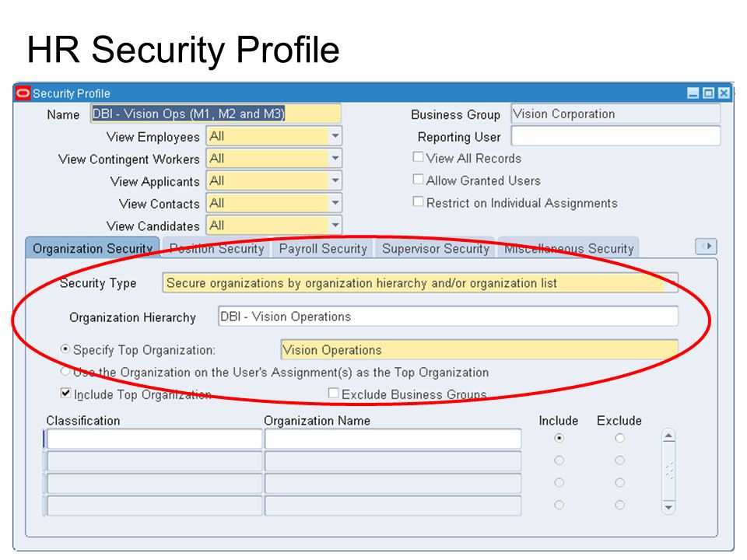Enable the Exclude Business Groups checkbox
The image size is (747, 560).
[334, 393]
